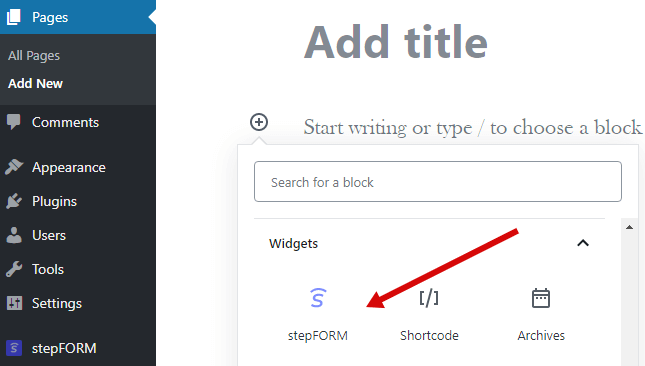Click the Settings sliders icon

tap(14, 303)
